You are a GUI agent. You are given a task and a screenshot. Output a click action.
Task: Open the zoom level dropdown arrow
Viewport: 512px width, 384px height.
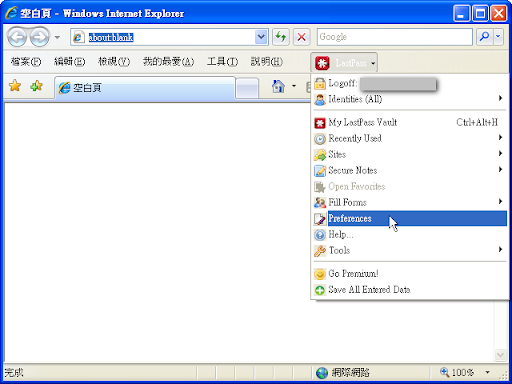tap(487, 372)
